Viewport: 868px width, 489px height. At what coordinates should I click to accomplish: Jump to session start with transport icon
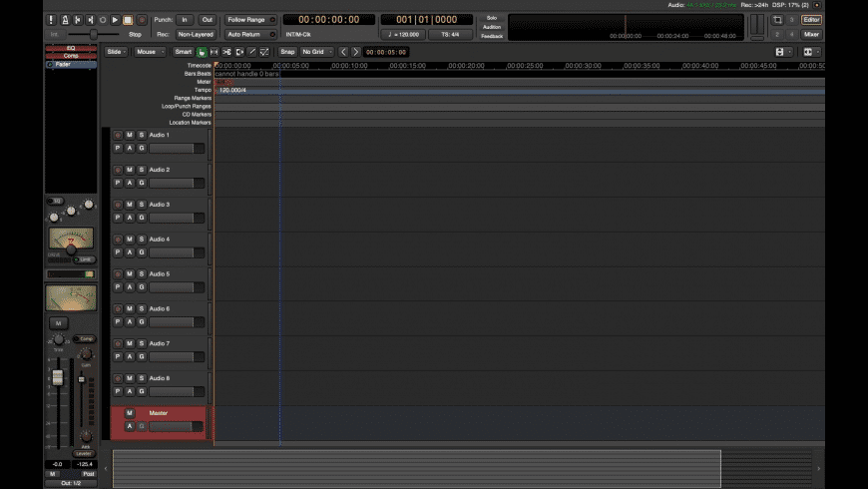(x=78, y=20)
